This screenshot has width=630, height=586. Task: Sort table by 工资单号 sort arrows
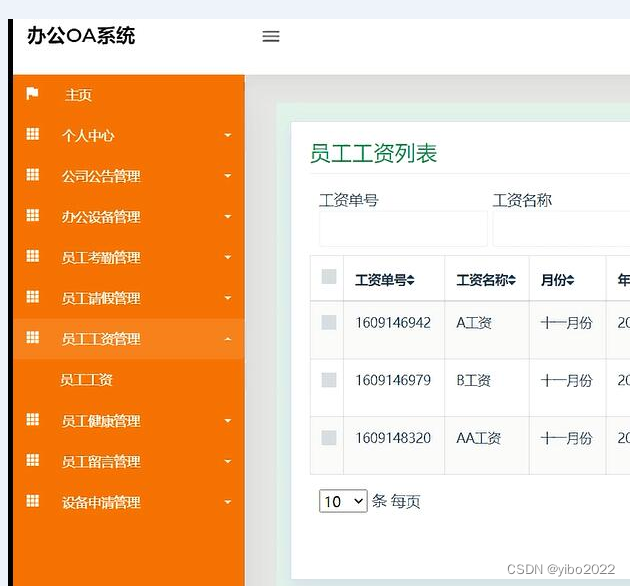click(410, 280)
